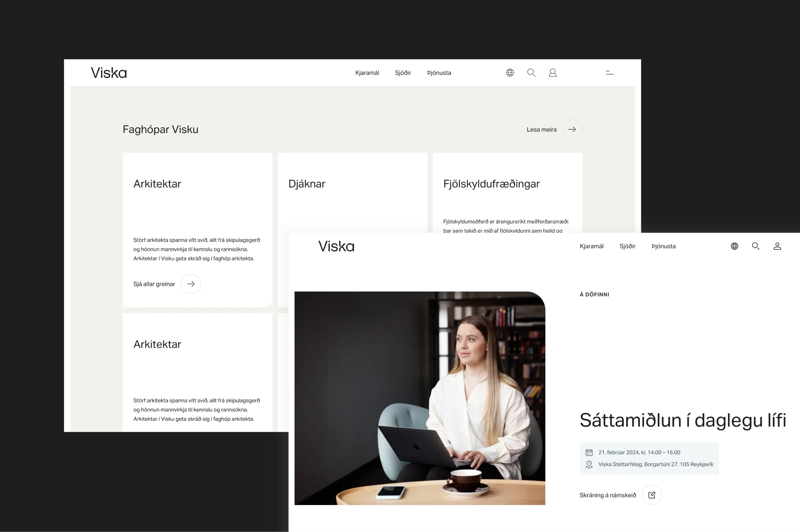Click the Viska logo in top window

click(x=109, y=73)
